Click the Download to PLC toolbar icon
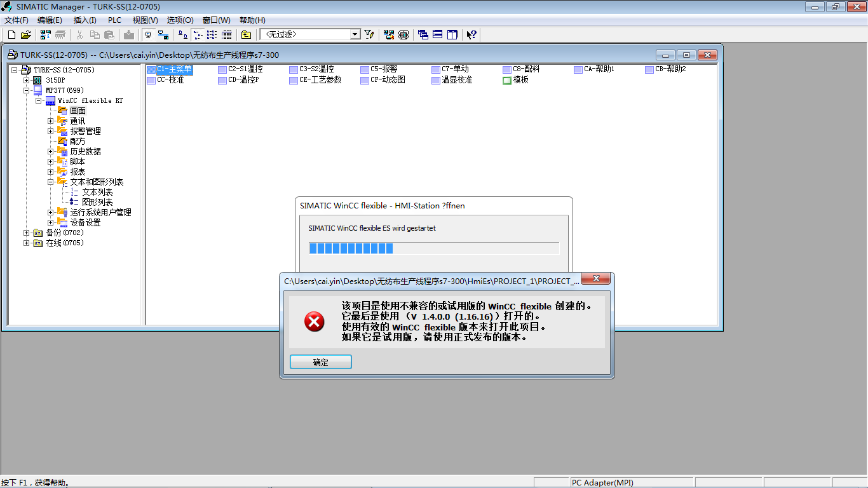Screen dimensions: 868x488 (129, 34)
